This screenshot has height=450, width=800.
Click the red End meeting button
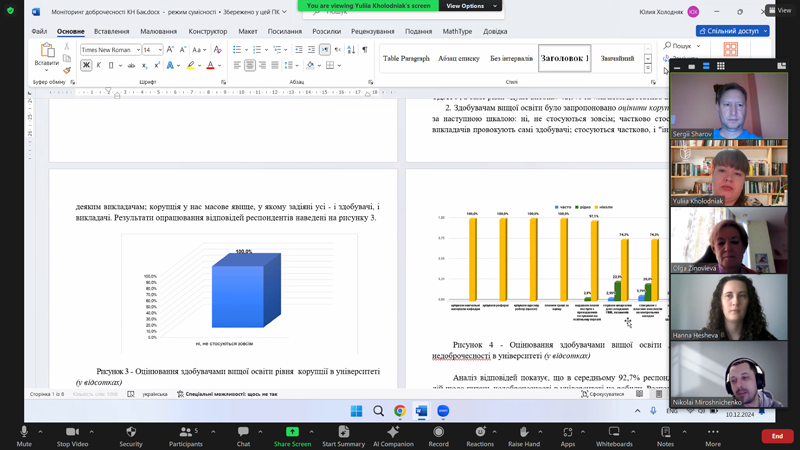777,436
